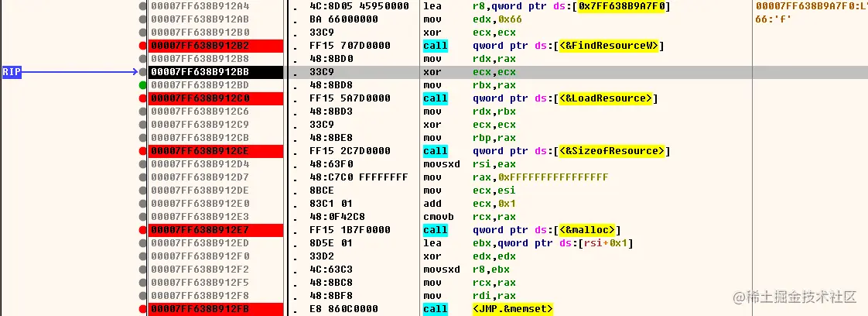Click bytes FF15 5A7D0000
The height and width of the screenshot is (316, 868).
(350, 98)
